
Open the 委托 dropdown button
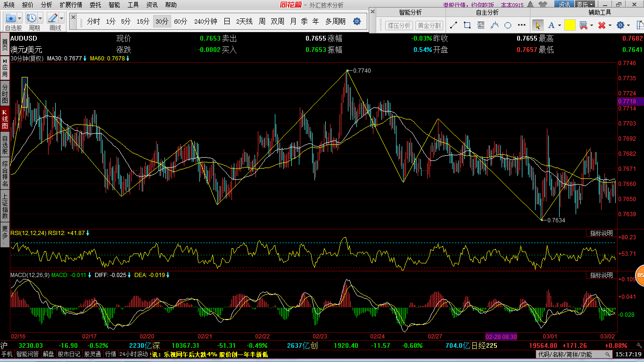585,5
